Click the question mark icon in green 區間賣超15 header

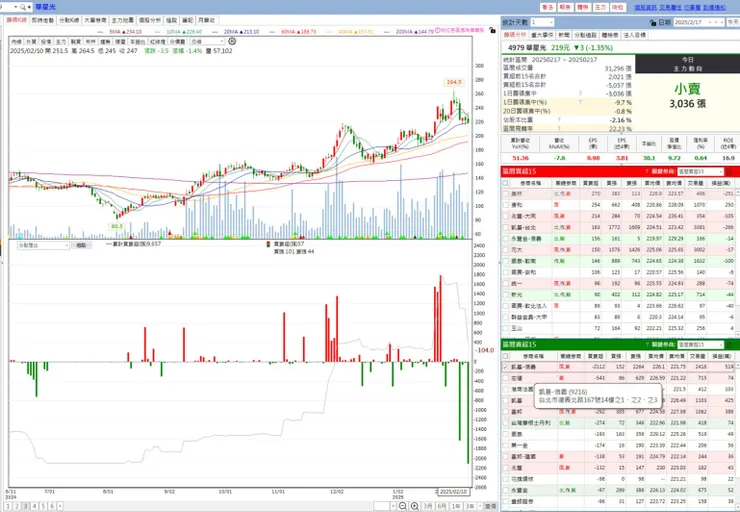(x=647, y=344)
